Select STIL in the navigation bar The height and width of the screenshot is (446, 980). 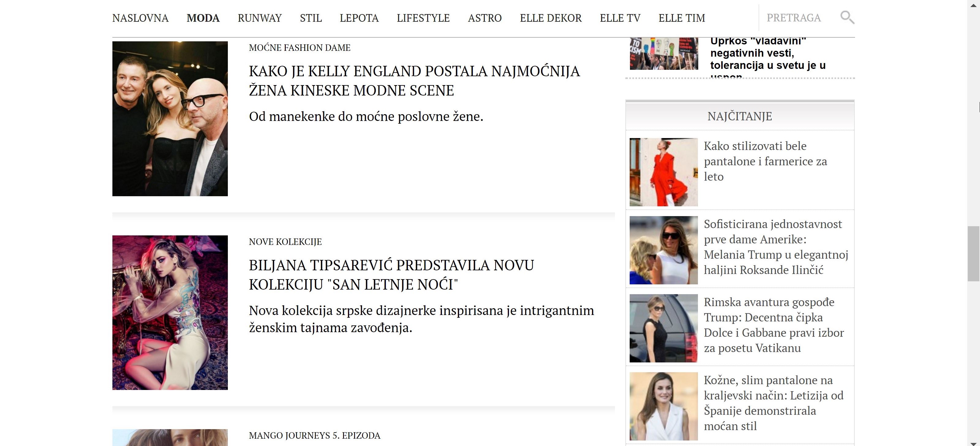(x=311, y=18)
